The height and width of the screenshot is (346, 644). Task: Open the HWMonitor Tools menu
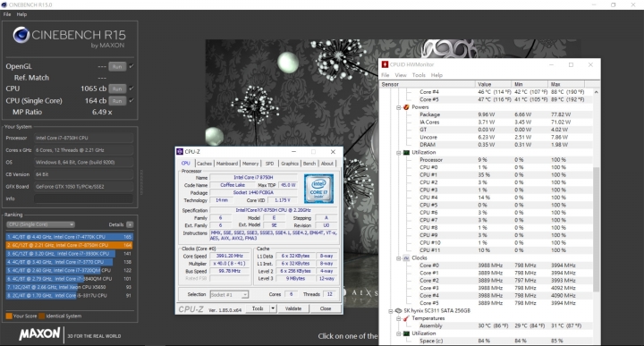coord(419,75)
